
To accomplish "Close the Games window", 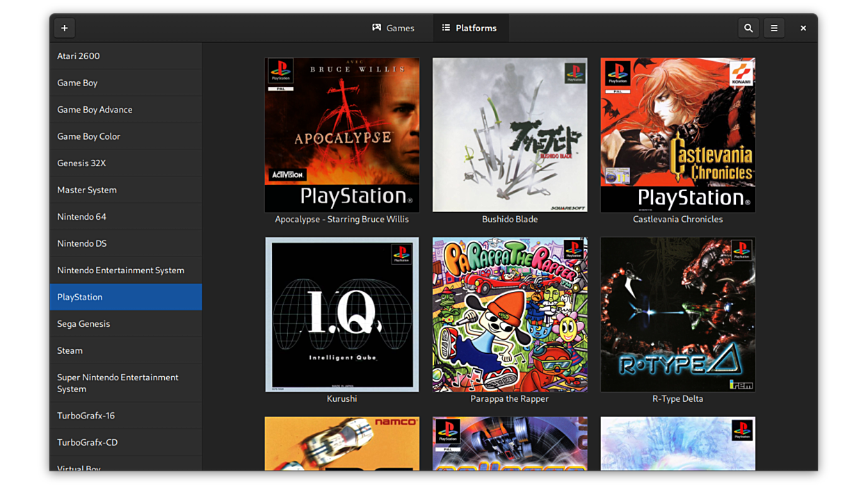I will [x=803, y=28].
